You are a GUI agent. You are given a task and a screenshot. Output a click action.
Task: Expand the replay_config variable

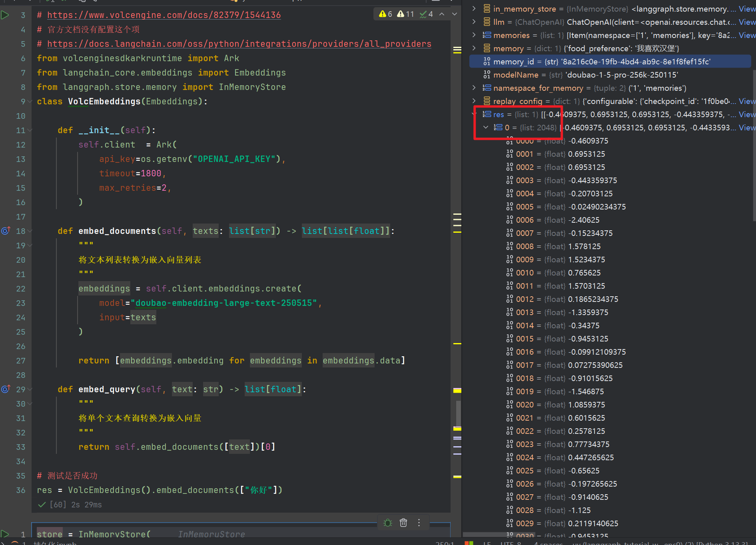click(x=474, y=101)
